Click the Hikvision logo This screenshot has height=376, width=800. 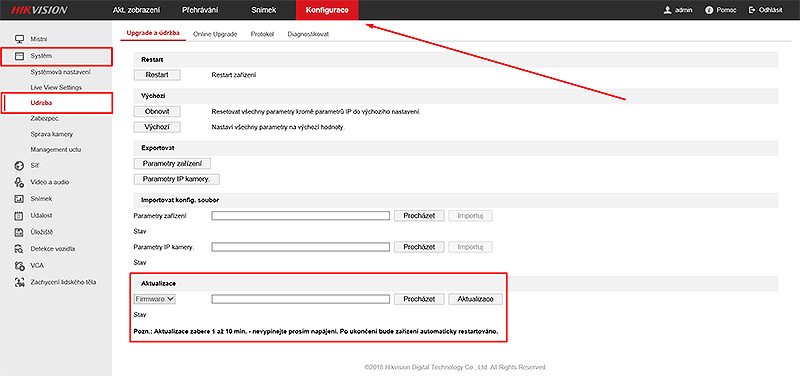38,10
